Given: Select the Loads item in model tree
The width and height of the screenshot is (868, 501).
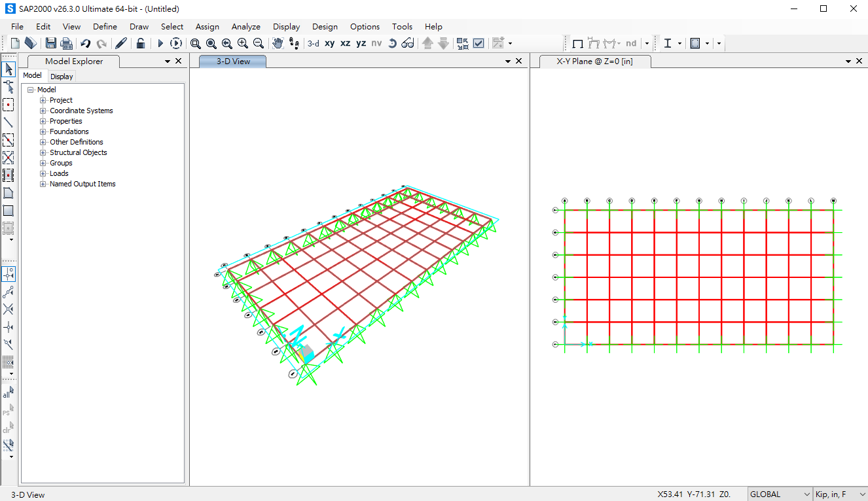Looking at the screenshot, I should click(59, 173).
